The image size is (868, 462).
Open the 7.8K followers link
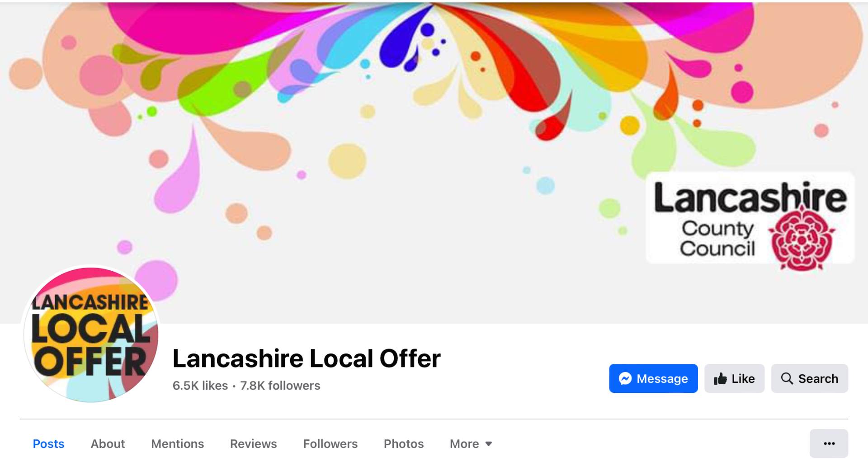pyautogui.click(x=280, y=386)
